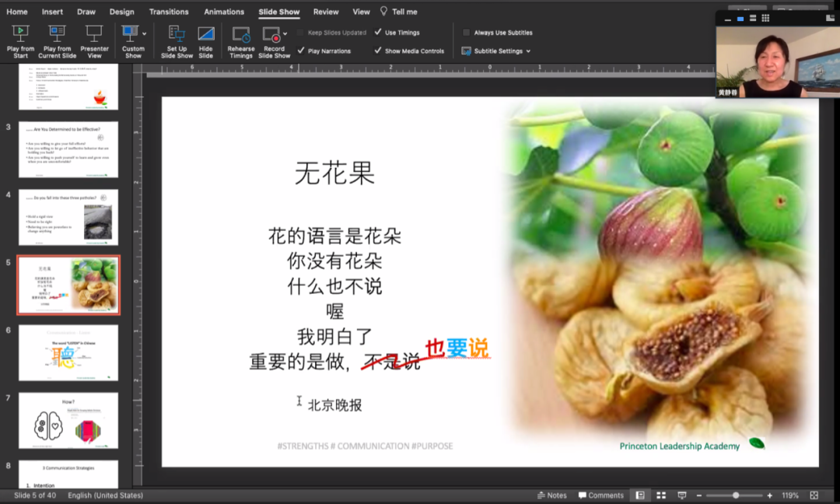Click the Custom Show icon
The width and height of the screenshot is (840, 504).
130,33
